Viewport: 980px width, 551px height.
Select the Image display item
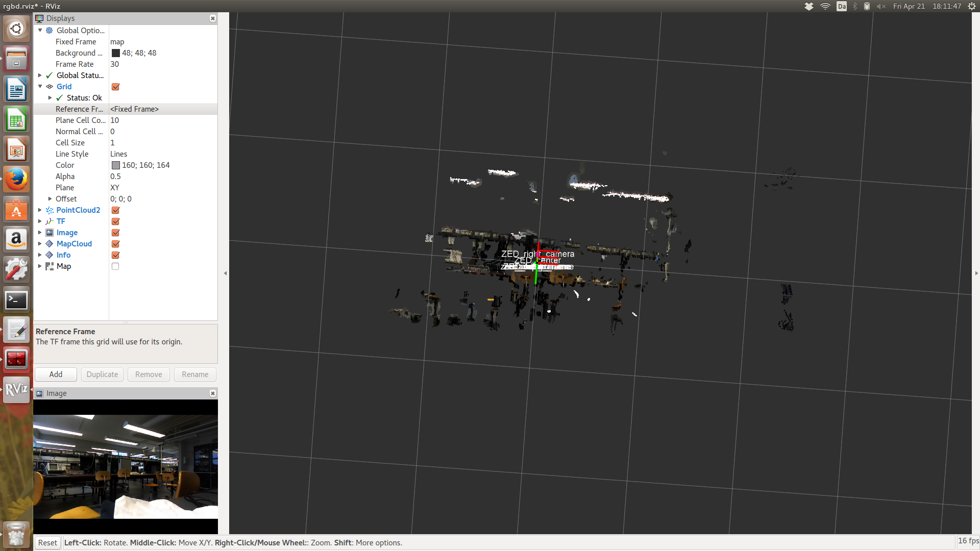click(67, 233)
